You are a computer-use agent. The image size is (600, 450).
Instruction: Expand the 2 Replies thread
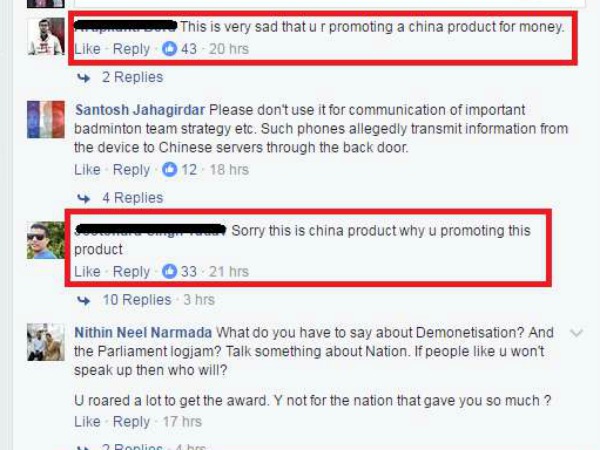pyautogui.click(x=132, y=77)
